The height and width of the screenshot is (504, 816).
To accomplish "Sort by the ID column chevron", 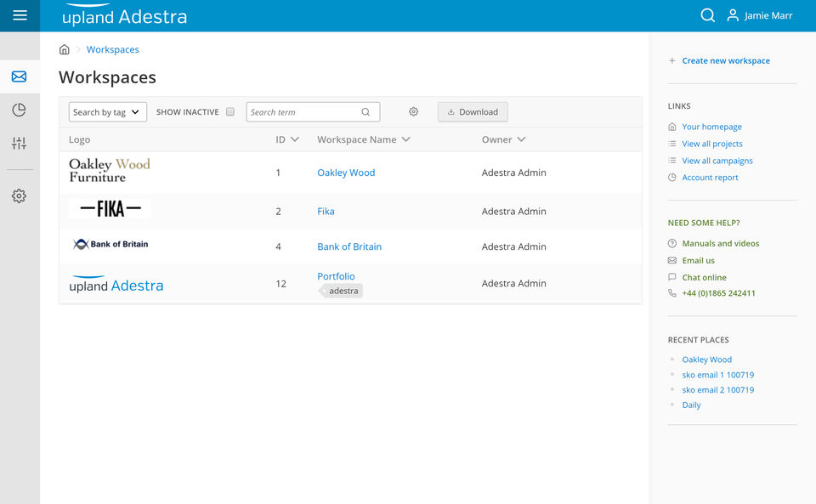I will click(x=295, y=139).
